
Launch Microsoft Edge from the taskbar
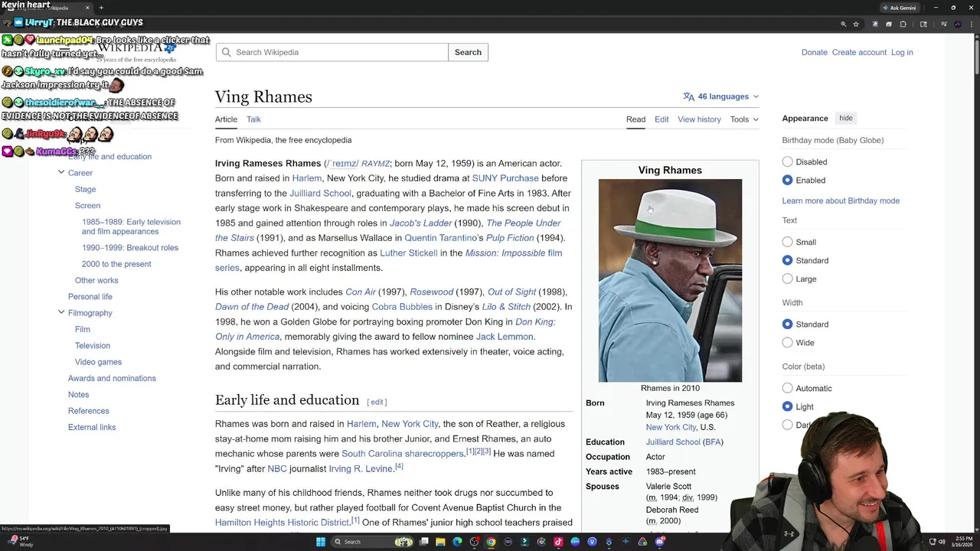click(457, 542)
